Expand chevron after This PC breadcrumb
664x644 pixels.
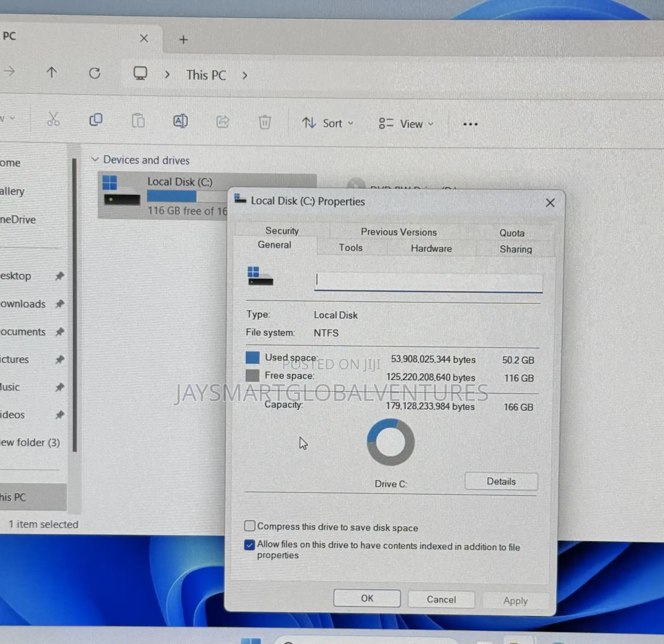click(x=245, y=75)
